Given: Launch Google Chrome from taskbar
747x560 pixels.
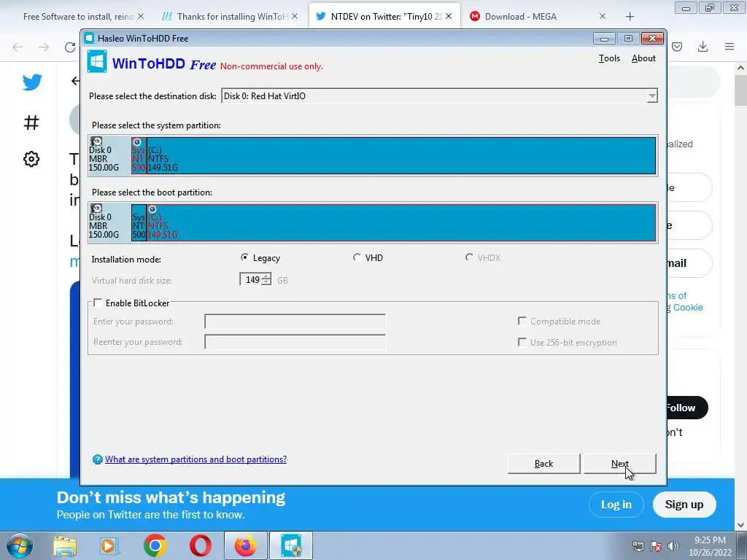Looking at the screenshot, I should (x=155, y=546).
